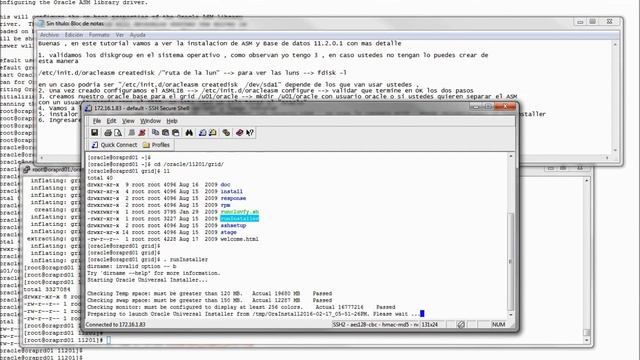Click the stage directory entry
Viewport: 640px width, 360px height.
(229, 232)
